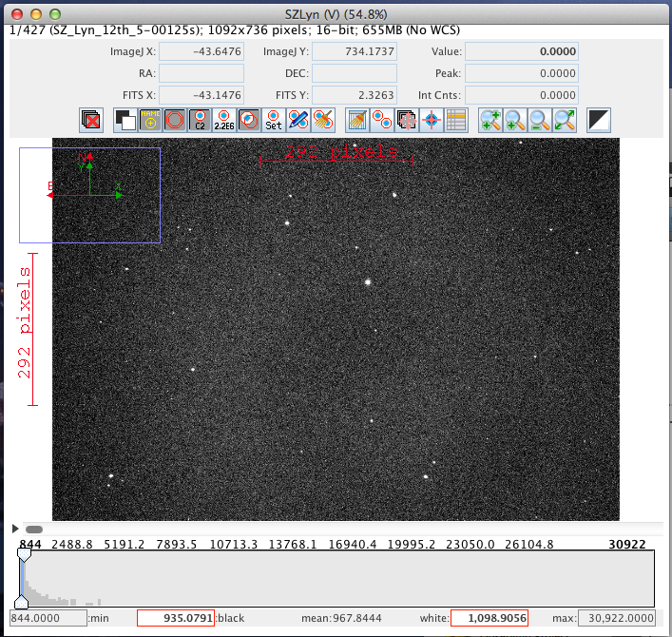
Task: Click the min value field showing 844.0000
Action: pyautogui.click(x=48, y=618)
